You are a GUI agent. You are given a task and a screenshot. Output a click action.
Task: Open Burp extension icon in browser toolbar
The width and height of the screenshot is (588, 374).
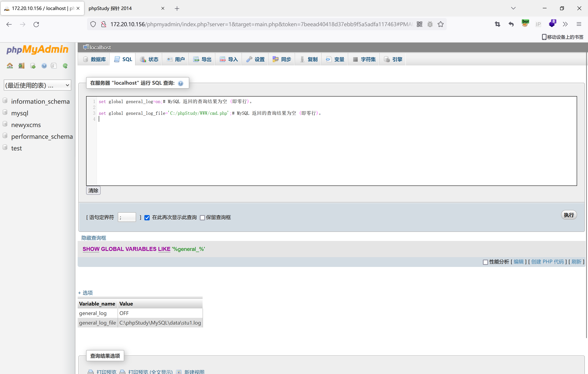(x=525, y=24)
